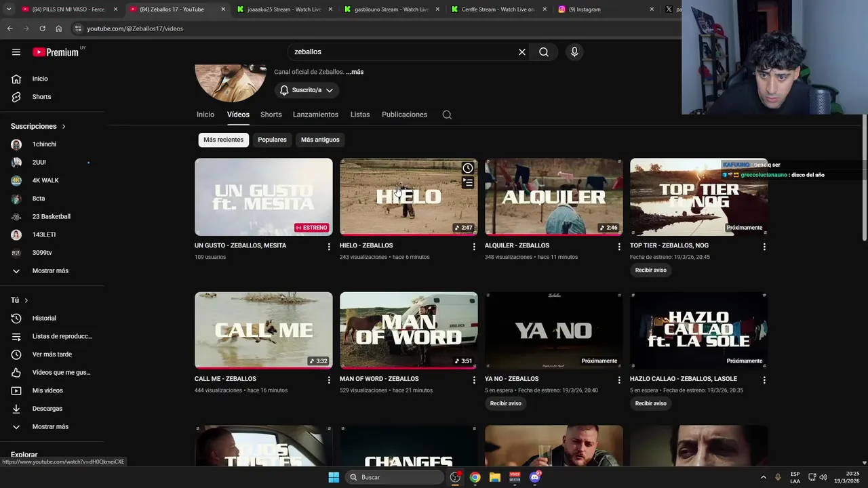
Task: Open options menu for MAN OF WORD video
Action: [x=474, y=380]
